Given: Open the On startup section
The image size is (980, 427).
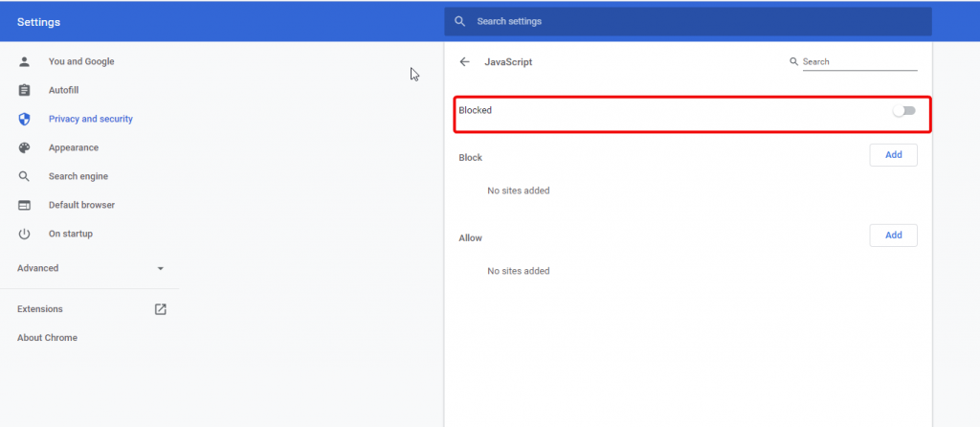Looking at the screenshot, I should tap(71, 234).
